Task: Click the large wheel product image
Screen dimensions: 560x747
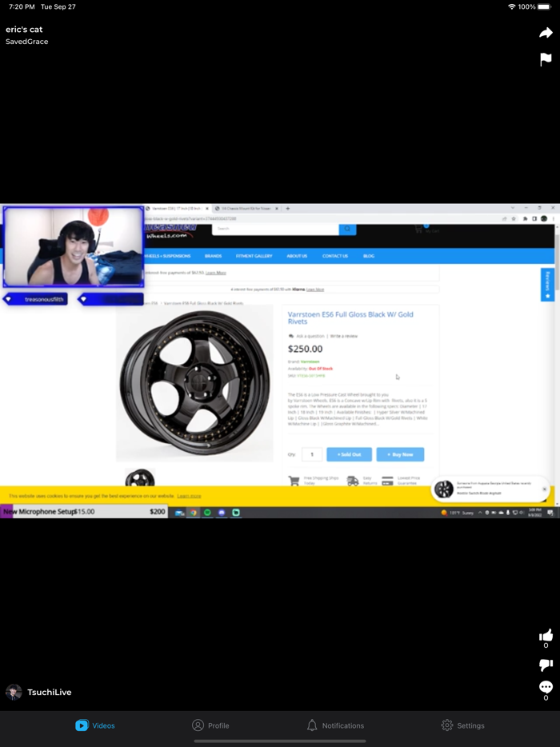Action: 194,382
